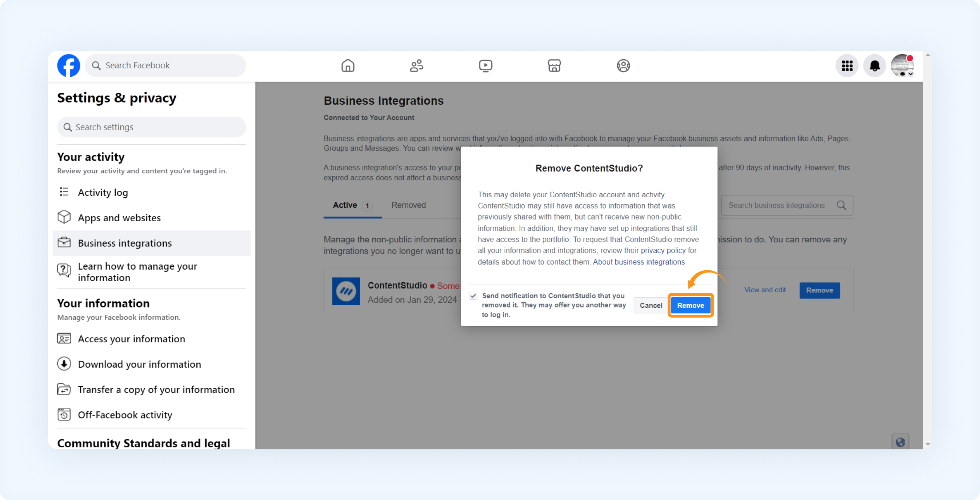Viewport: 980px width, 500px height.
Task: Switch to the Active tab
Action: pyautogui.click(x=352, y=205)
